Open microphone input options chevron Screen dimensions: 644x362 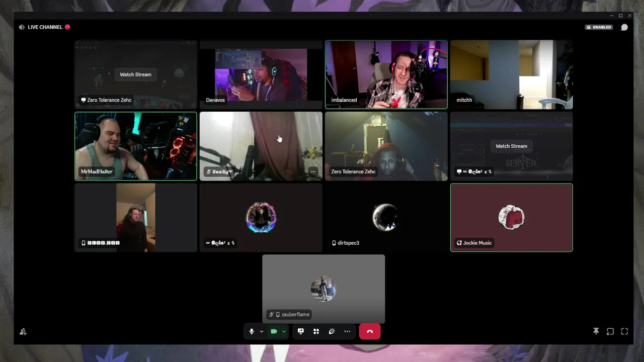261,331
